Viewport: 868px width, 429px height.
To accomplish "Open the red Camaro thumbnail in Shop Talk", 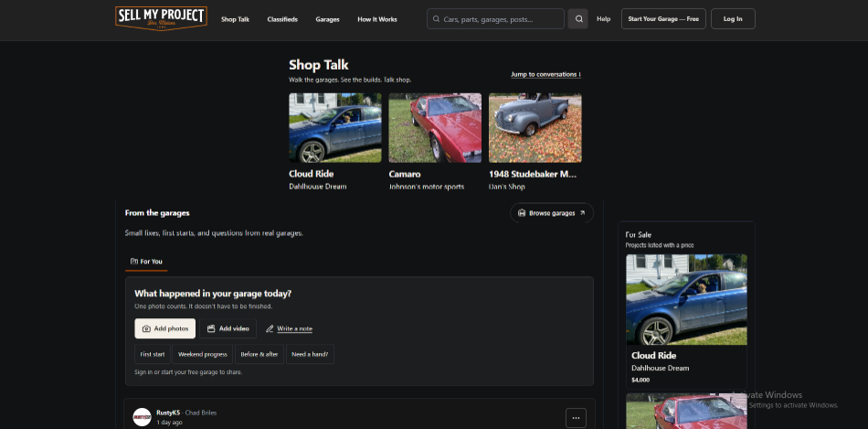I will [435, 127].
